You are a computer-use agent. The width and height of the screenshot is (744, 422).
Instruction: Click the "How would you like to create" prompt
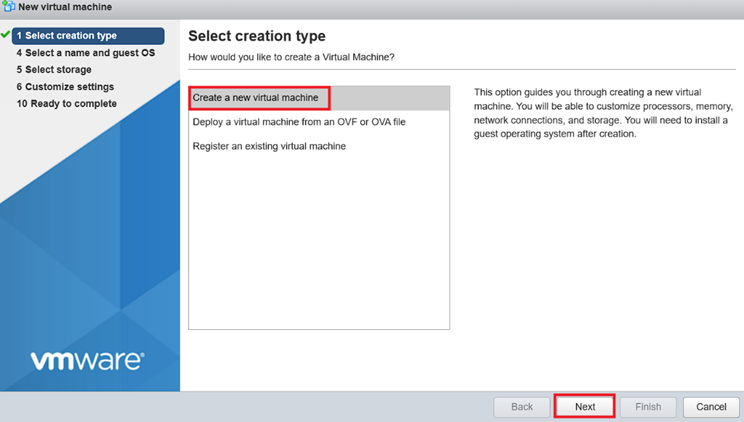click(x=291, y=57)
